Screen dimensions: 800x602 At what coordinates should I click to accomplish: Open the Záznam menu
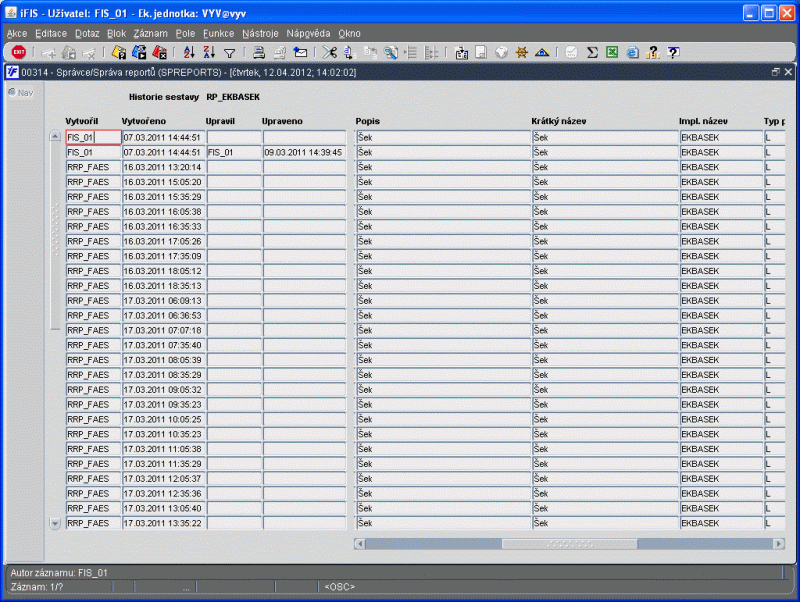[x=151, y=33]
